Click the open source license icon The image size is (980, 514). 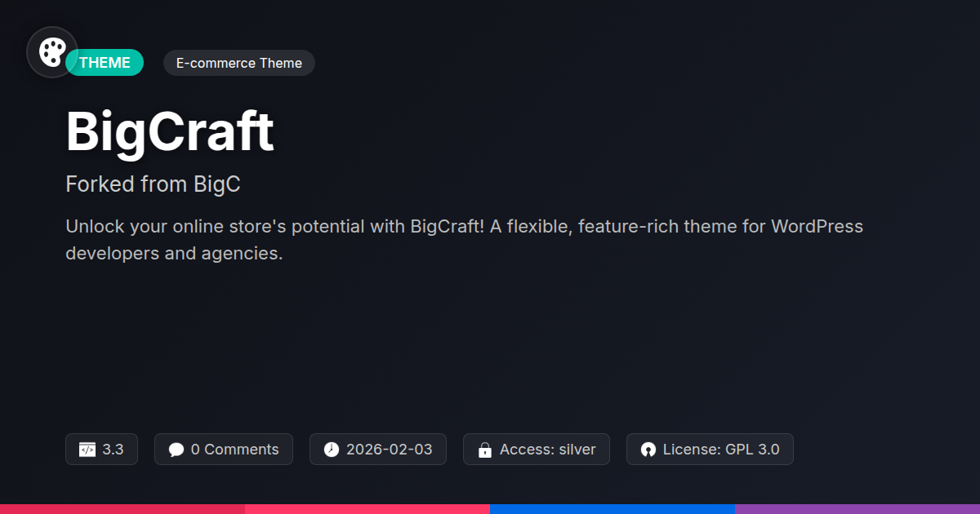(648, 450)
